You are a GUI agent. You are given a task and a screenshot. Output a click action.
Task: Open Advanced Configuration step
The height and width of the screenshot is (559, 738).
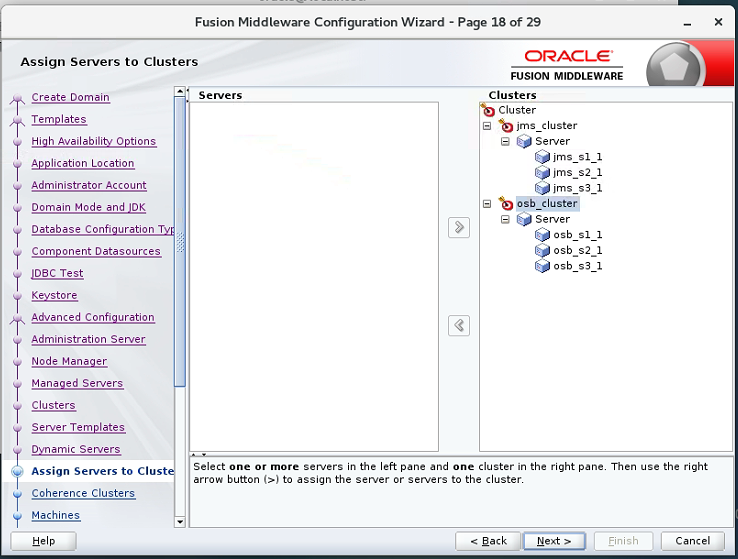[93, 317]
